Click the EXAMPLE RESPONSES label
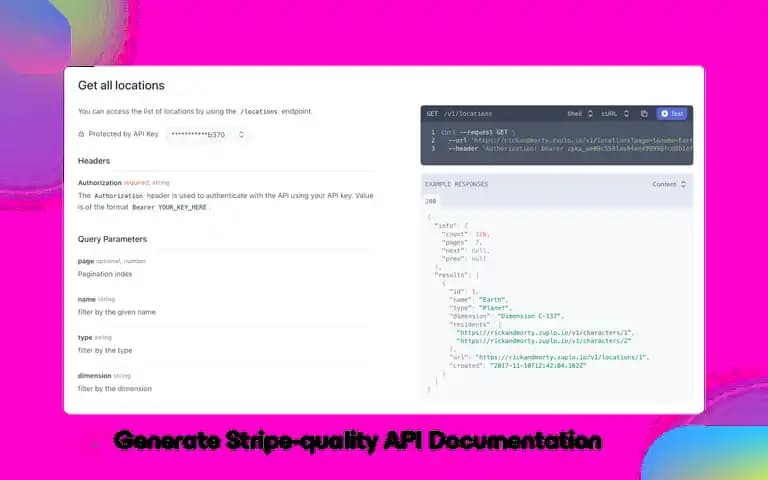Image resolution: width=768 pixels, height=480 pixels. click(456, 184)
